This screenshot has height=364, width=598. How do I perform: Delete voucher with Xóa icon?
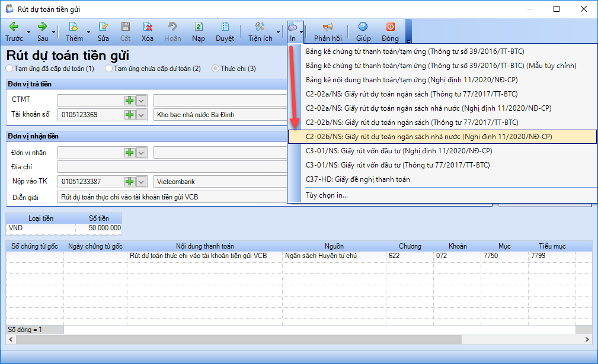[x=148, y=26]
